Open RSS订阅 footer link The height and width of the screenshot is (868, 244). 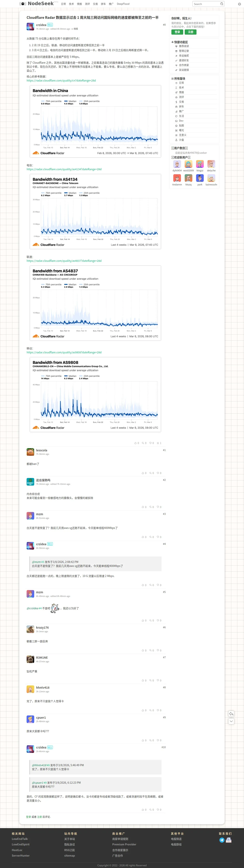click(x=69, y=850)
